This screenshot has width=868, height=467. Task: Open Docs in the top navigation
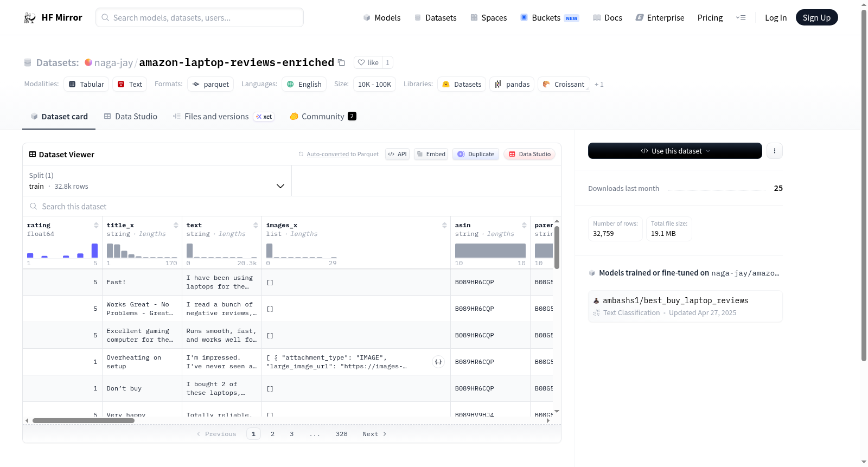(608, 17)
